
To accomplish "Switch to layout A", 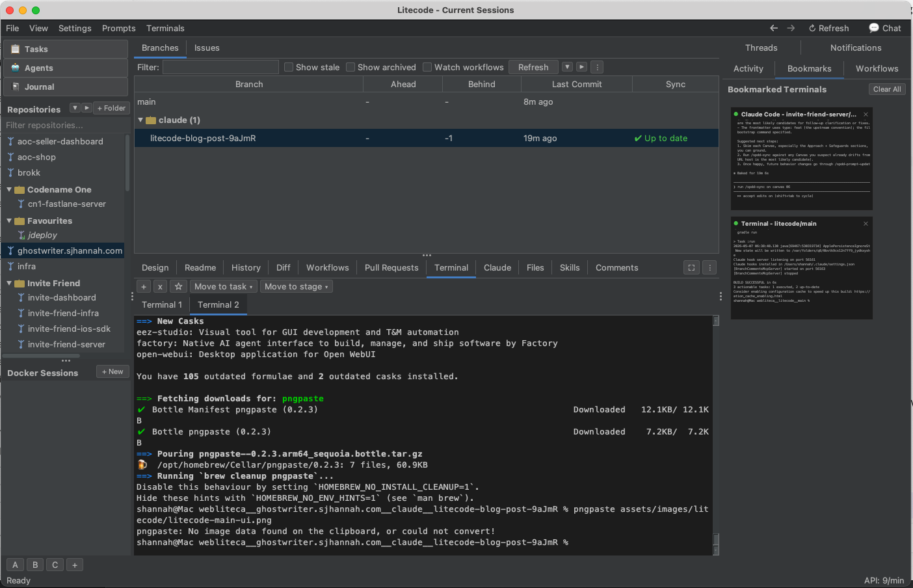I will [x=15, y=565].
